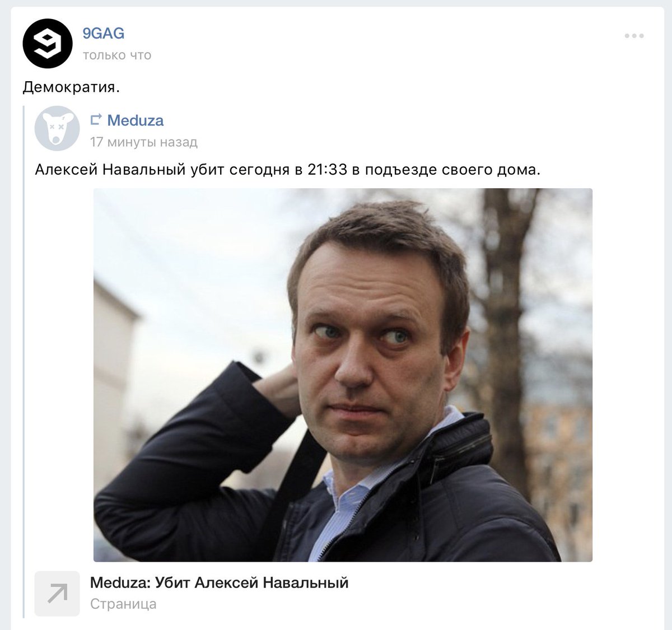
Task: Click the grey arrow link tile icon
Action: (x=57, y=594)
